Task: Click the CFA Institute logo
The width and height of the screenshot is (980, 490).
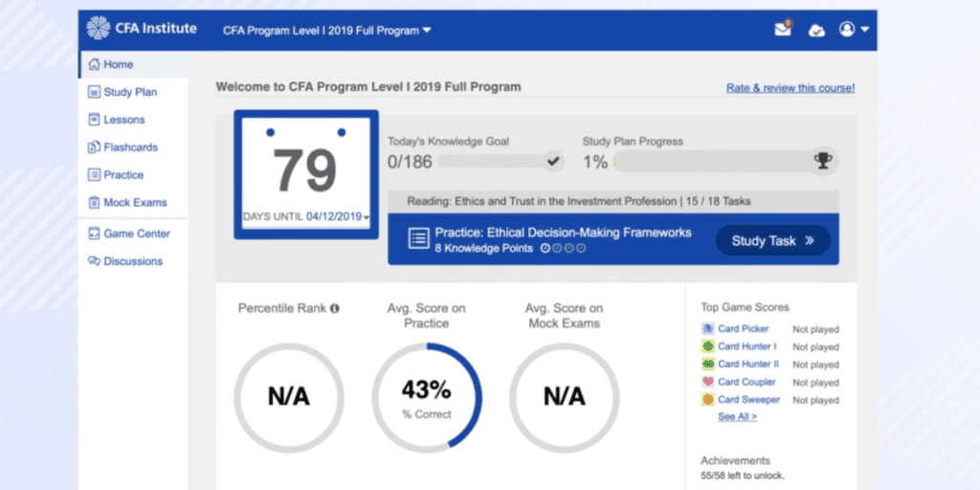Action: (x=142, y=28)
